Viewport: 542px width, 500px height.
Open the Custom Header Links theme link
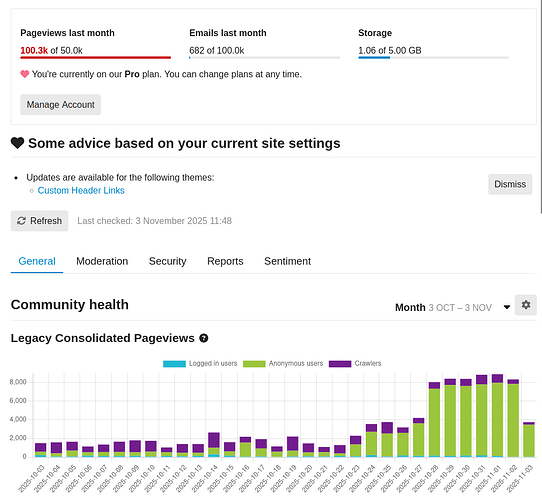(81, 191)
